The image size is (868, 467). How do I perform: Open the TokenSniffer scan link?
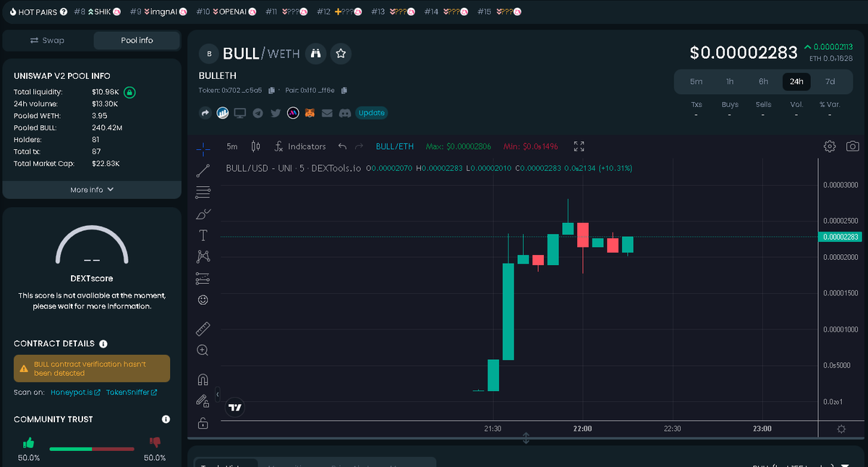(132, 392)
